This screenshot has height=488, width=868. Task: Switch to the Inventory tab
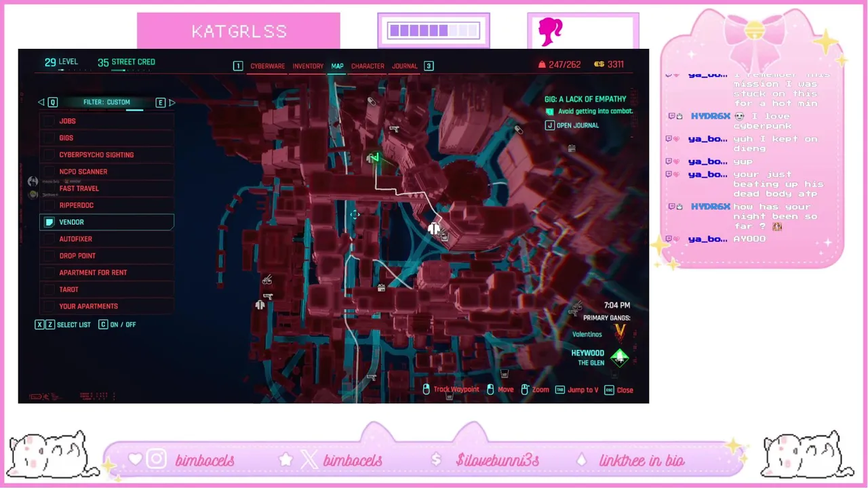point(308,66)
